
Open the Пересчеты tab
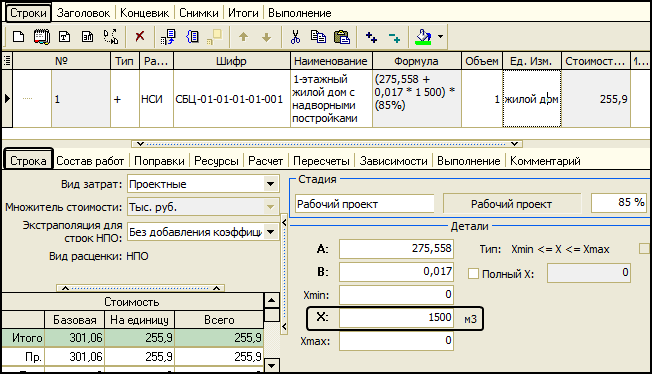[x=321, y=161]
